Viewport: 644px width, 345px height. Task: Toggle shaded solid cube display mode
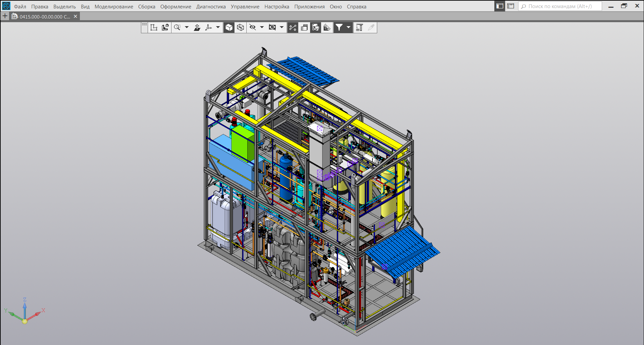click(x=229, y=28)
